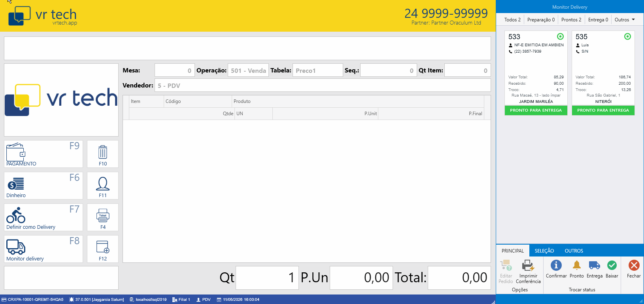Click the Pronto bell icon
Viewport: 644px width, 304px height.
click(x=577, y=265)
